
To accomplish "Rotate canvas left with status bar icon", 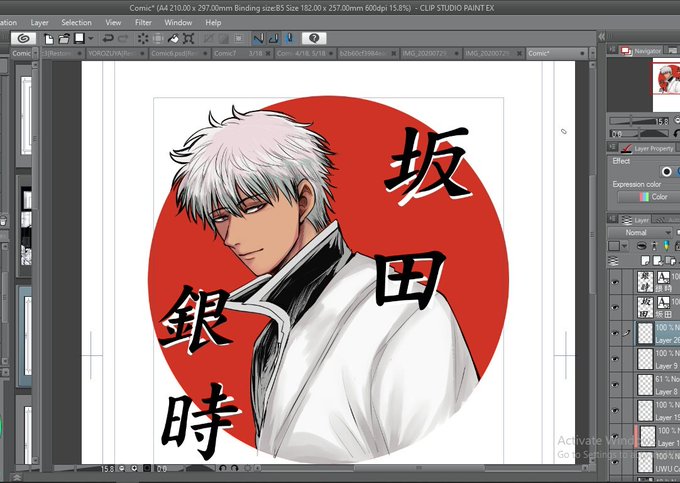I will pos(223,469).
